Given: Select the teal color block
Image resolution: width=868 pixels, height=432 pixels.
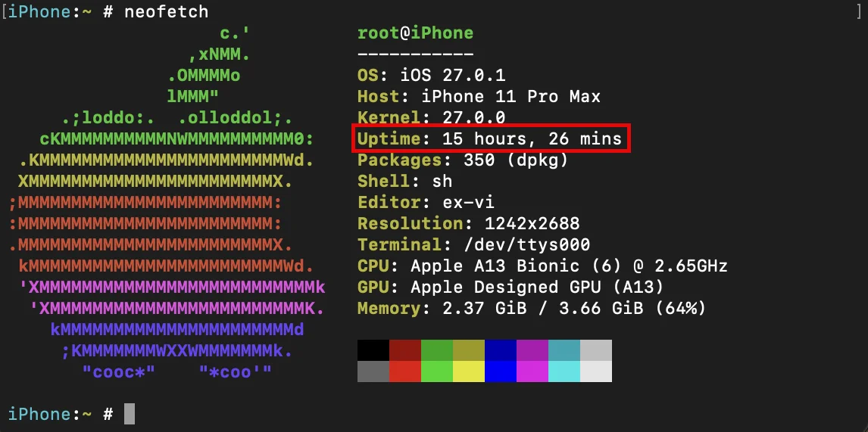Looking at the screenshot, I should (x=564, y=350).
